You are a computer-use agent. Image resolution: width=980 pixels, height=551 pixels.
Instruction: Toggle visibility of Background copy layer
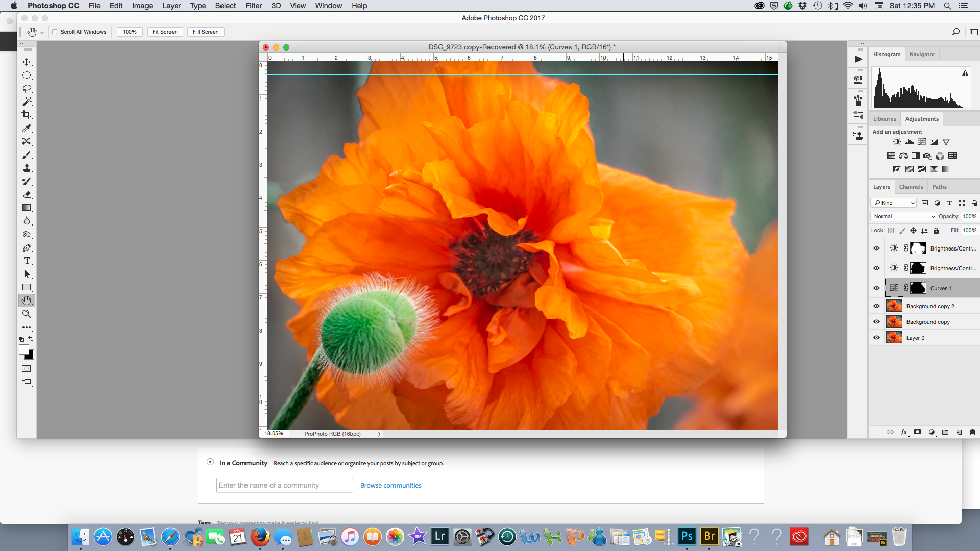(x=877, y=321)
